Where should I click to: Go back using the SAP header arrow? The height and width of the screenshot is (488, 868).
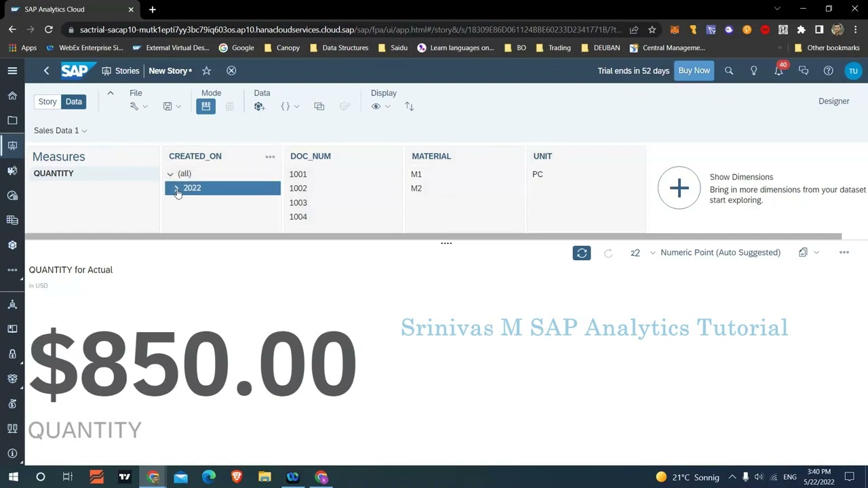point(46,70)
